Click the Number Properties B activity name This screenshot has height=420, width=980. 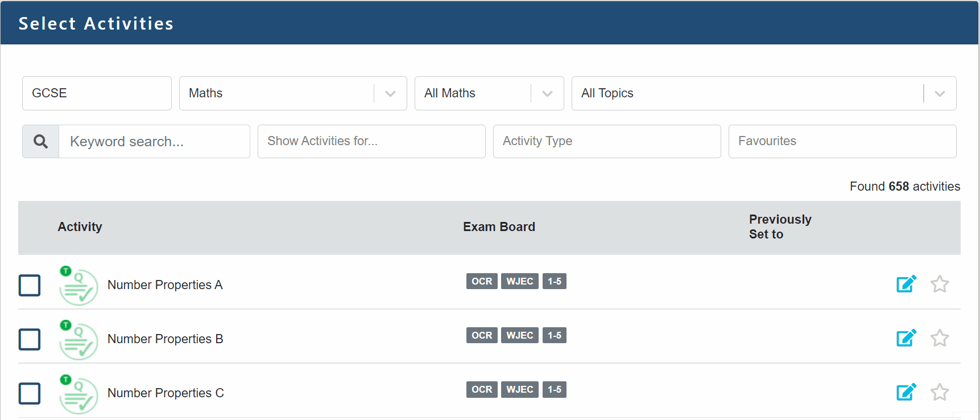pos(165,339)
